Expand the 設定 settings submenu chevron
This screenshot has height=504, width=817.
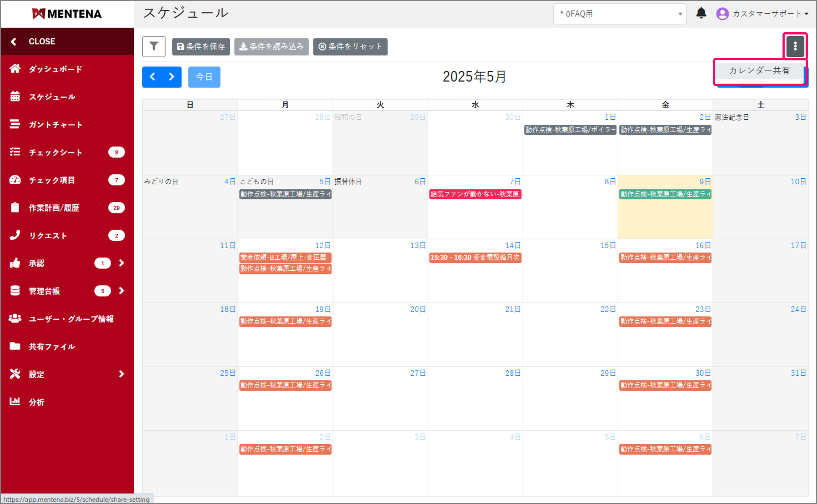122,374
